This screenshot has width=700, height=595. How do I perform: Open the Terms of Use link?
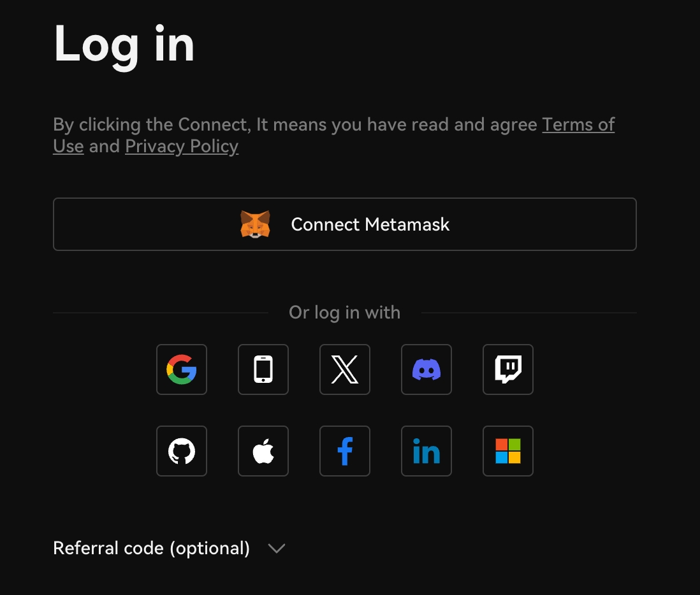(x=578, y=125)
